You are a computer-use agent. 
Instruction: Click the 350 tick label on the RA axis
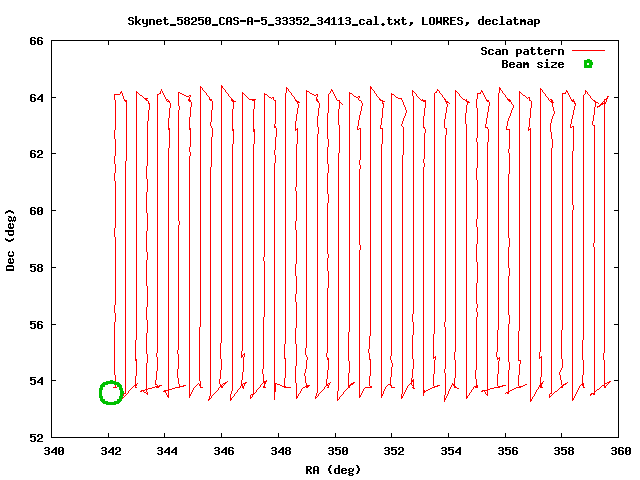click(337, 451)
